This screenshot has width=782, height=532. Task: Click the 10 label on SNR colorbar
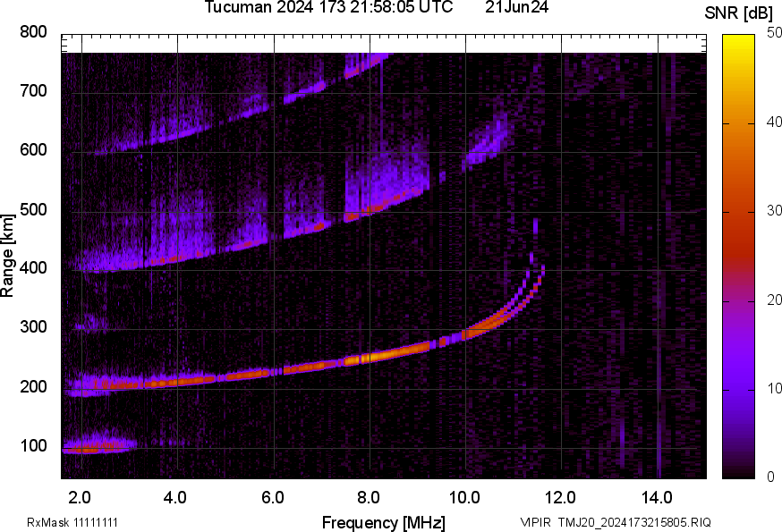[x=774, y=388]
